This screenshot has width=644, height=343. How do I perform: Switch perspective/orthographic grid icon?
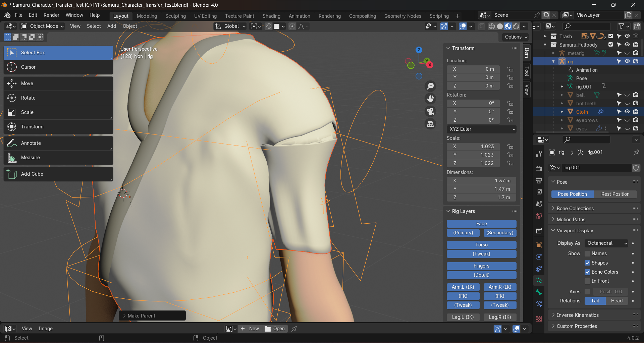[430, 124]
